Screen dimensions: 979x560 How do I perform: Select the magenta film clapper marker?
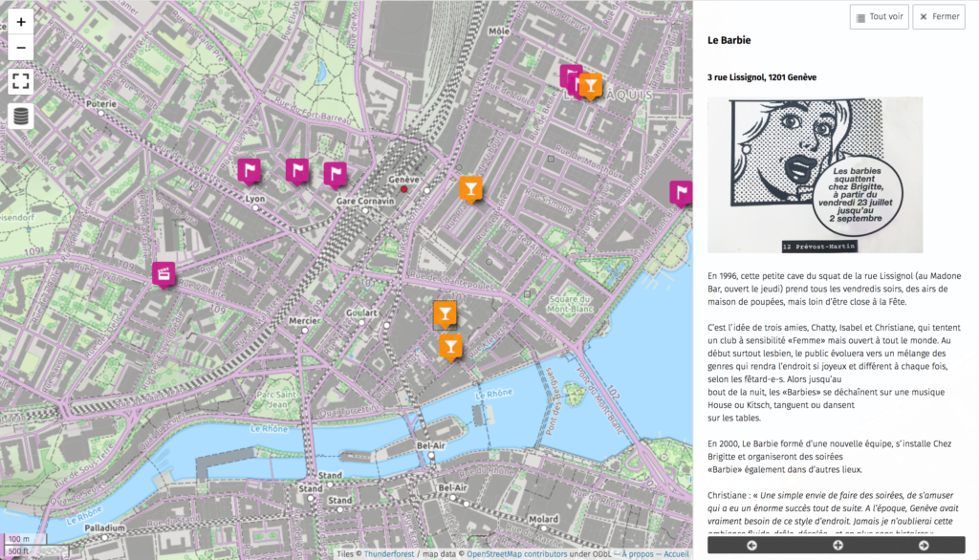click(163, 274)
